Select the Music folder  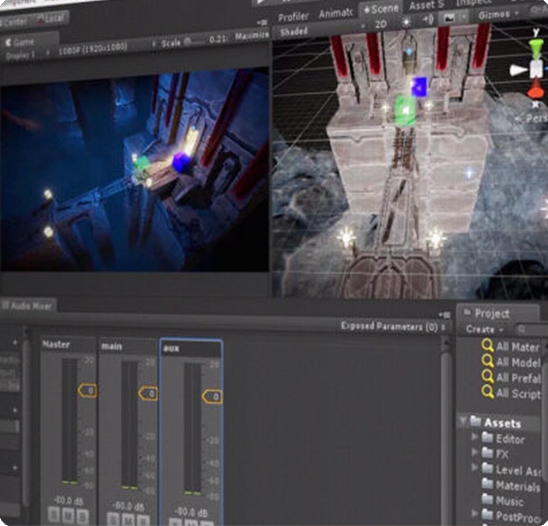[503, 500]
